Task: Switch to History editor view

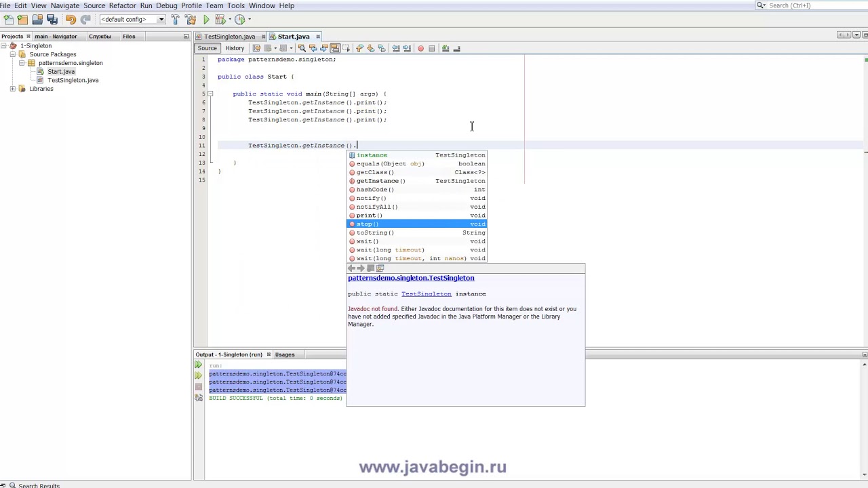Action: pos(235,48)
